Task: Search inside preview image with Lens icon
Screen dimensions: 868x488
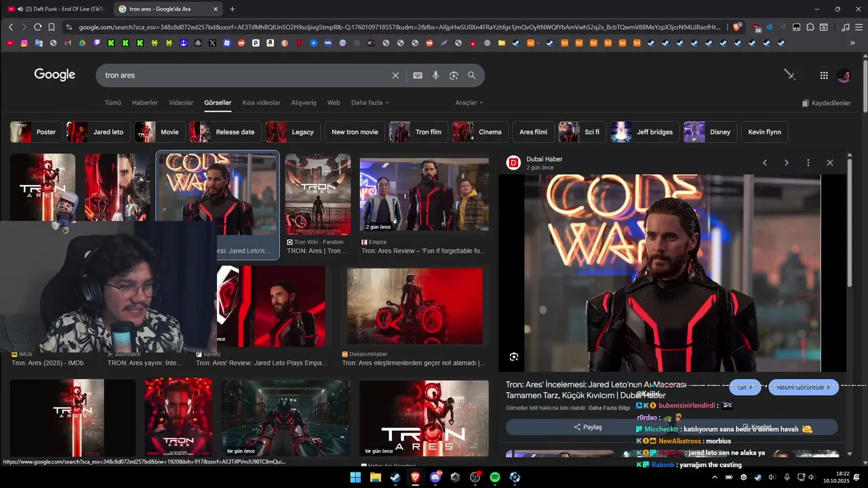Action: [514, 357]
